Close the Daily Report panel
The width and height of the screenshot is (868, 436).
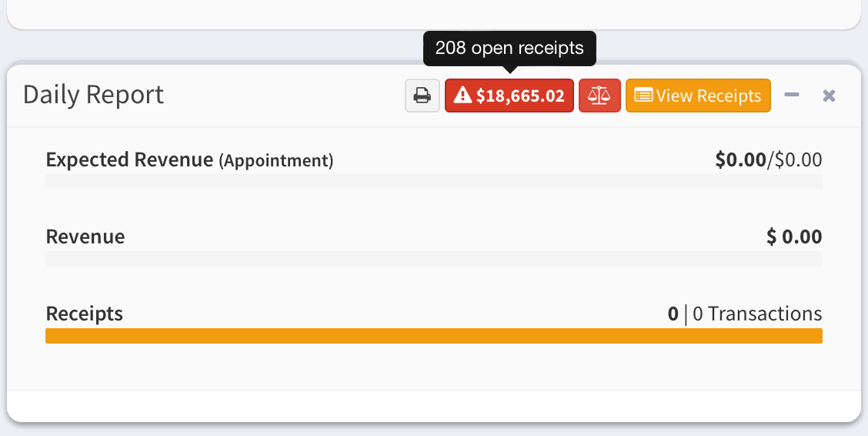(x=829, y=96)
